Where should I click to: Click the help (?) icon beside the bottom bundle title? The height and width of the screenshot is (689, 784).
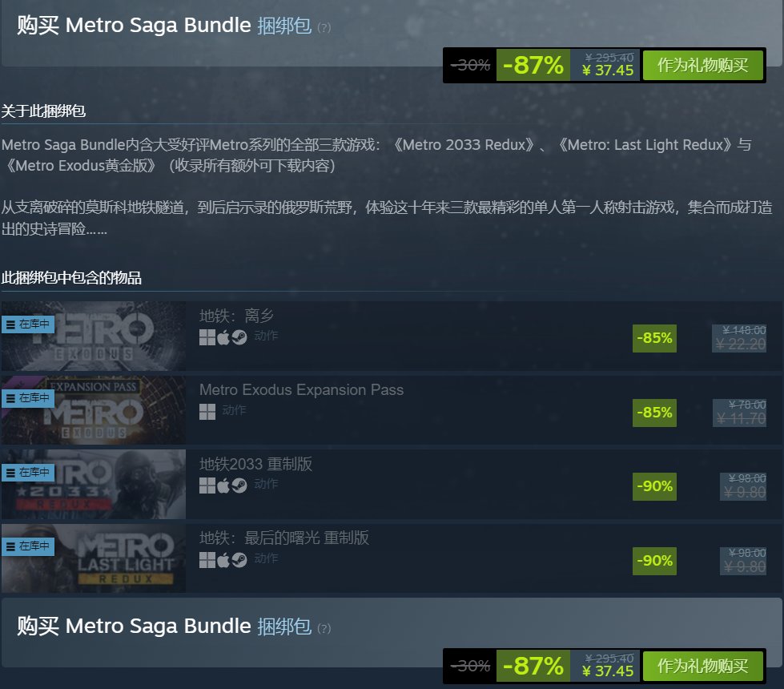[x=324, y=628]
